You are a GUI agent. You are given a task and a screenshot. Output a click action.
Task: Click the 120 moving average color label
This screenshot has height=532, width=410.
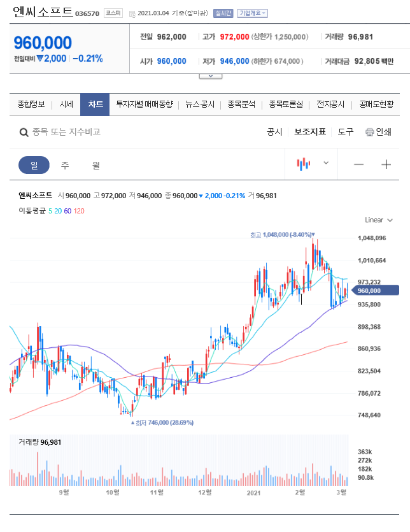[79, 211]
